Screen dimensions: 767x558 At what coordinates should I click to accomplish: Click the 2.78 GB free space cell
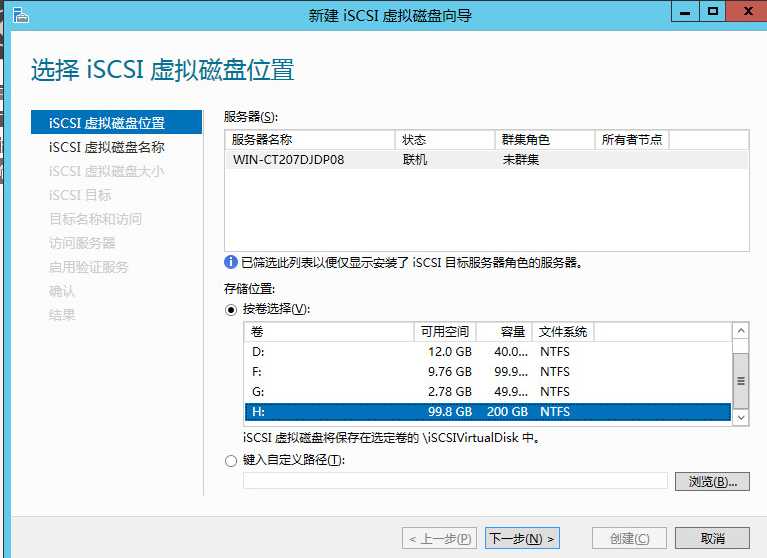[x=450, y=392]
